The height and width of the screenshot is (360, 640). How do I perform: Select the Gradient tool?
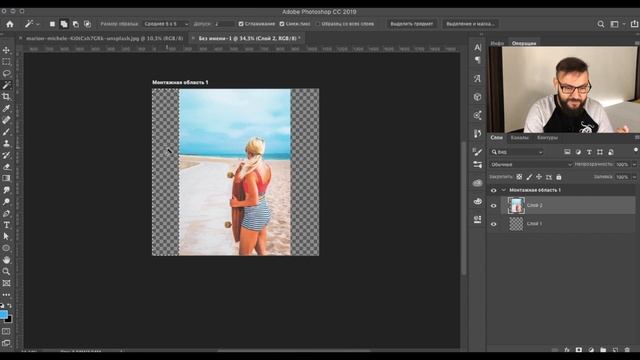(6, 178)
